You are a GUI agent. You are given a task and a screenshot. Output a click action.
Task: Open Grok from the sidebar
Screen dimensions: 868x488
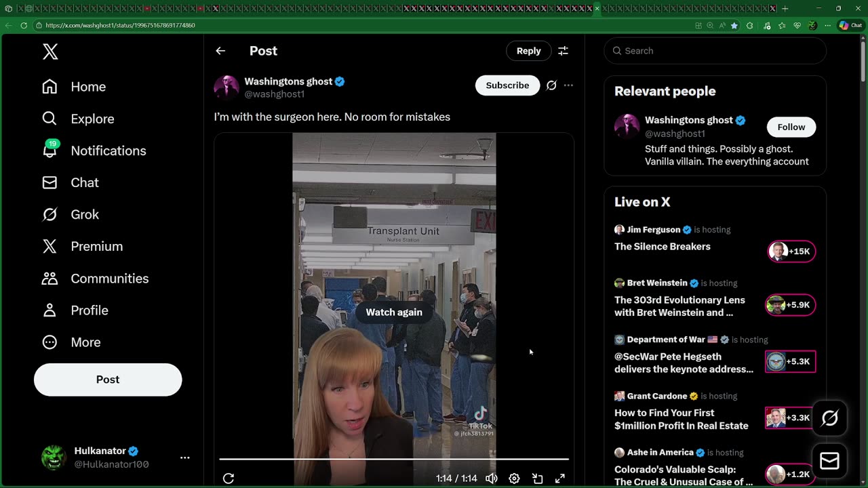point(71,214)
